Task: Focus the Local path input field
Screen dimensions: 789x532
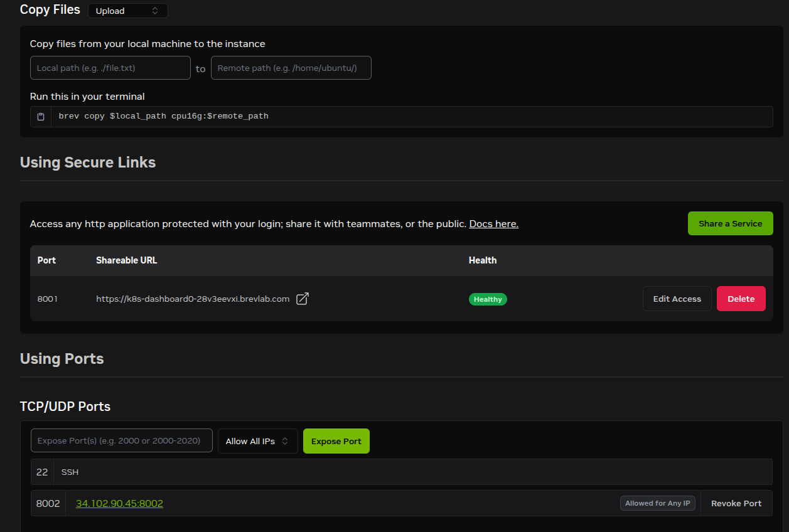Action: (x=110, y=68)
